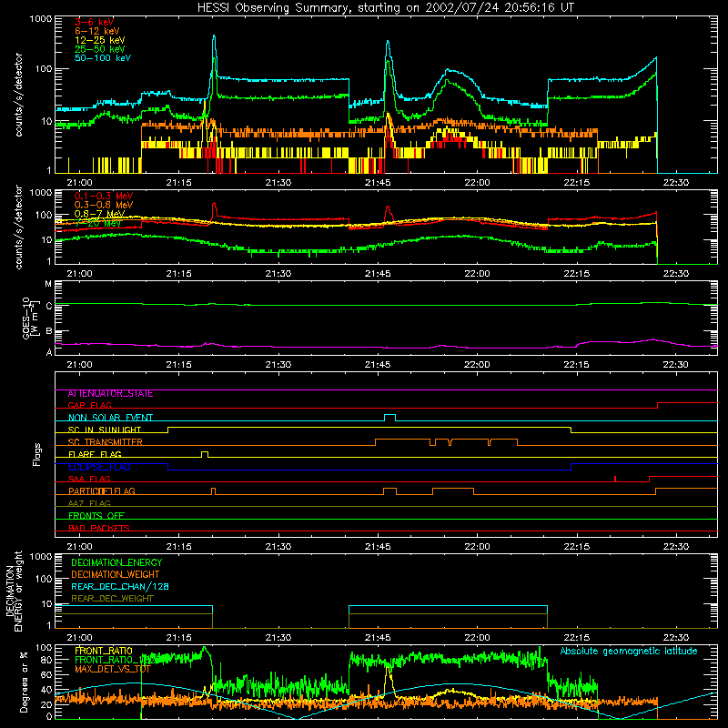
Task: Click the 22:00 tick under the decimation panel
Action: [477, 638]
